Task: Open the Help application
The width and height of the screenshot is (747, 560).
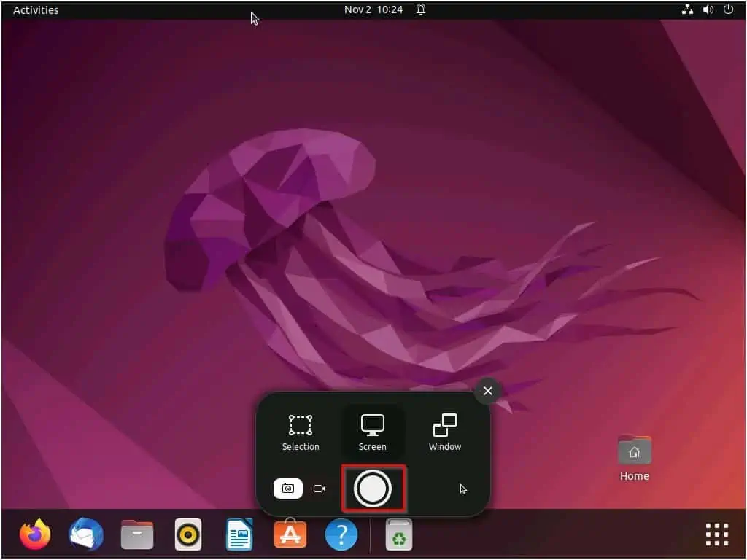Action: 341,534
